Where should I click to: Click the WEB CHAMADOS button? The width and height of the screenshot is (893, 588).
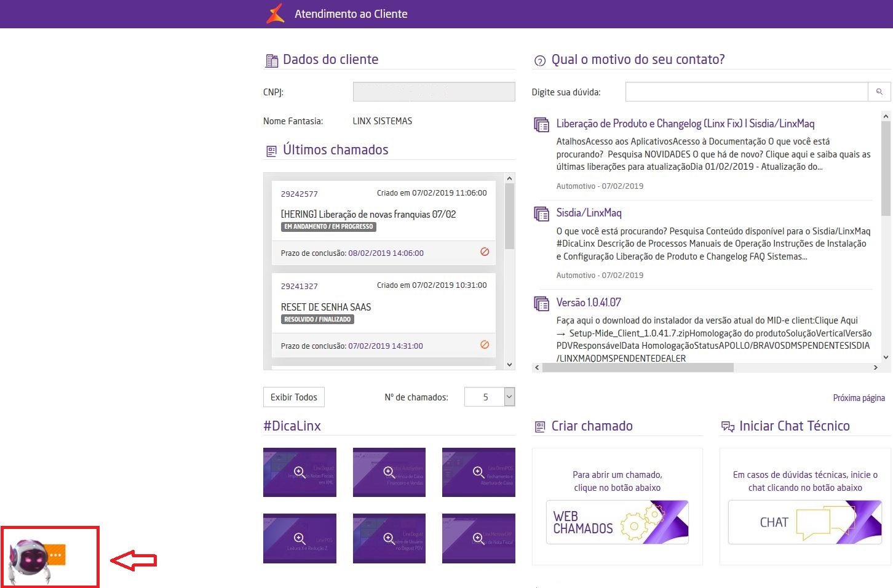click(x=617, y=522)
